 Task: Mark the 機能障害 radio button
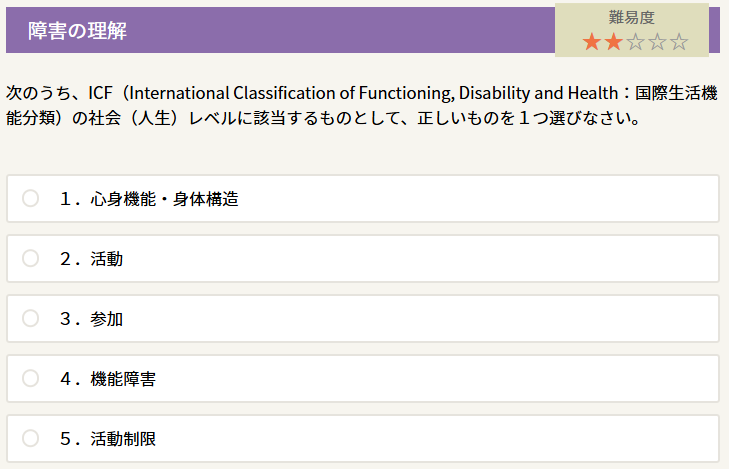[x=31, y=378]
